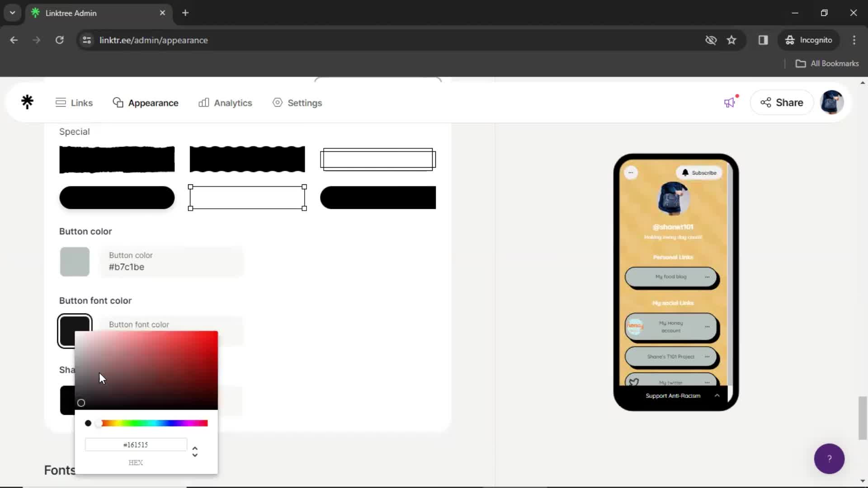Open the Analytics tab
This screenshot has height=488, width=868.
225,103
